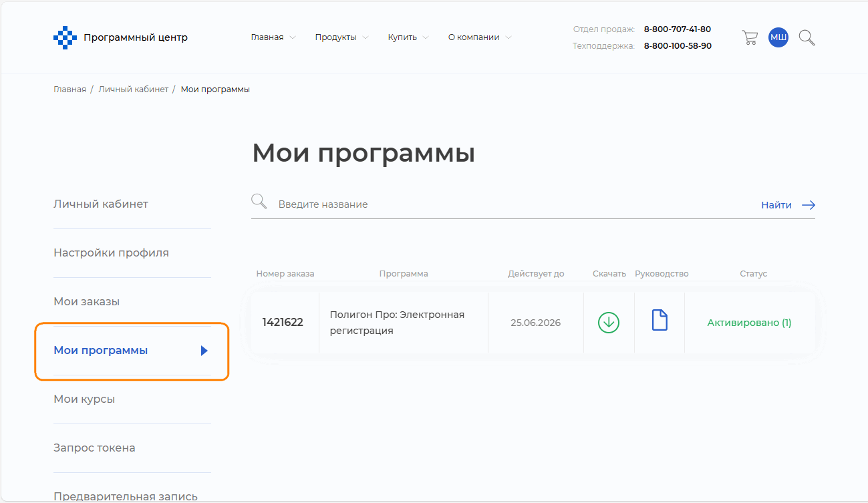Click the Номер заказа column header
Viewport: 868px width, 503px height.
pos(285,274)
